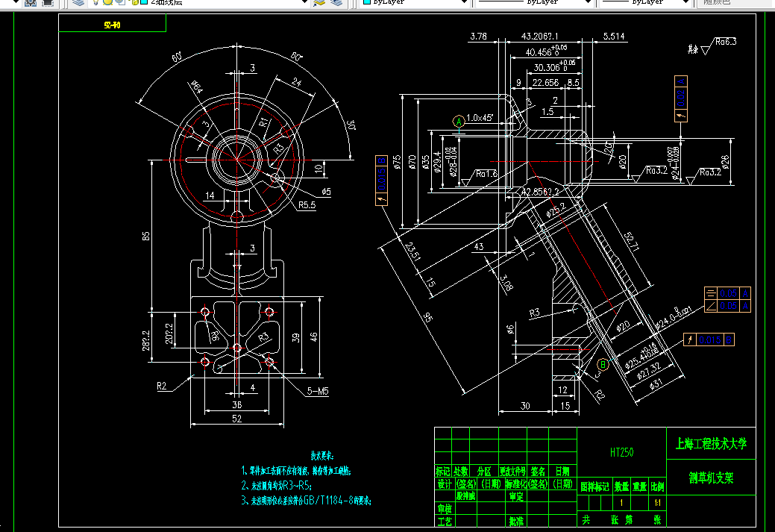
Task: Toggle the layer freeze sun icon
Action: click(107, 2)
